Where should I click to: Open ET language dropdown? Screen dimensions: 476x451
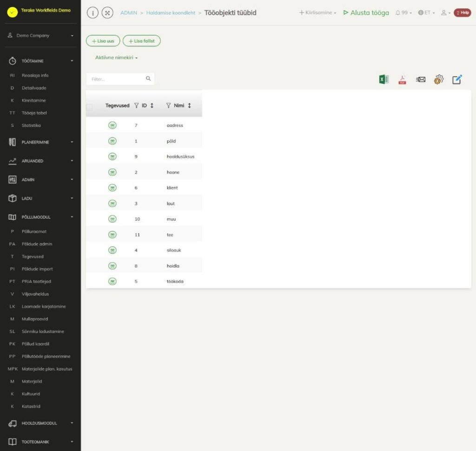point(427,13)
